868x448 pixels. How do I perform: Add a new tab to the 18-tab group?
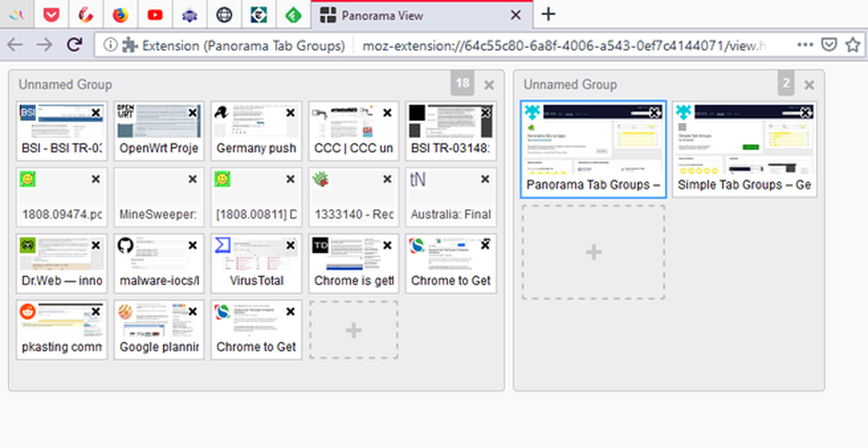(x=354, y=330)
